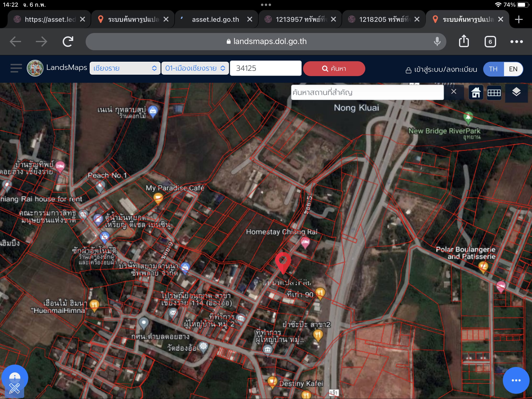
Task: Expand the เชียงราย province dropdown
Action: [125, 68]
